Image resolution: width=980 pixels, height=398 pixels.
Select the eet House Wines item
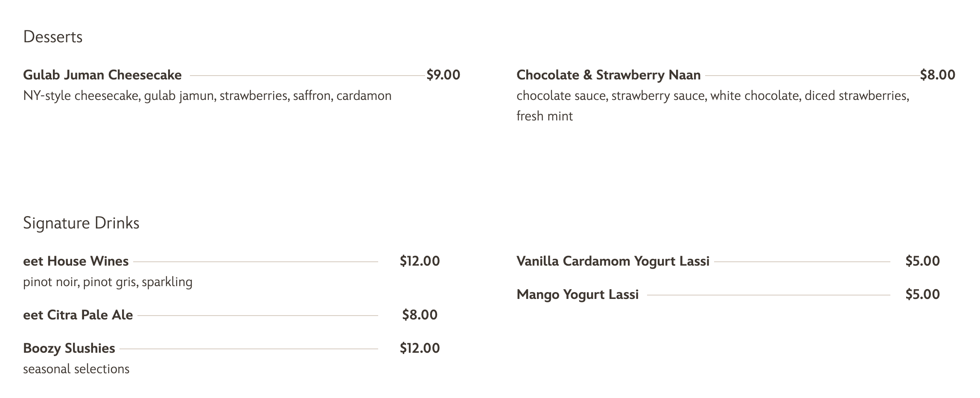(76, 261)
